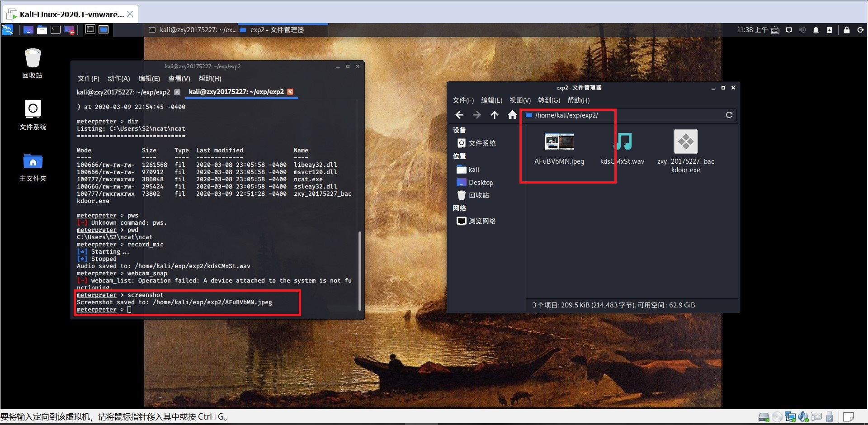This screenshot has height=425, width=868.
Task: Open kali folder in the sidebar
Action: click(468, 170)
